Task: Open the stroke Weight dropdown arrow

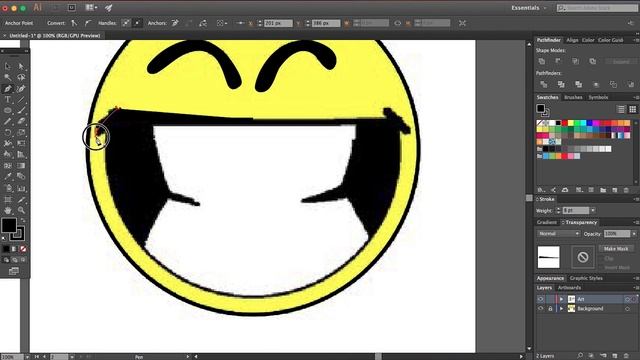Action: coord(593,211)
